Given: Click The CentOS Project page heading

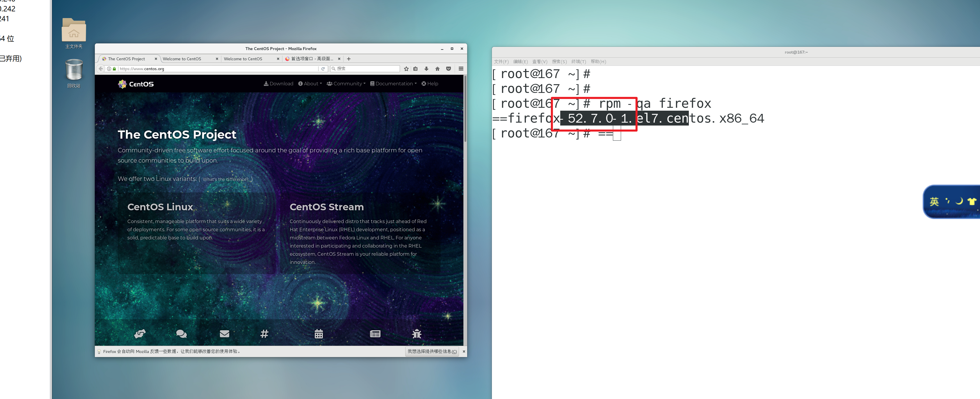Looking at the screenshot, I should [177, 134].
